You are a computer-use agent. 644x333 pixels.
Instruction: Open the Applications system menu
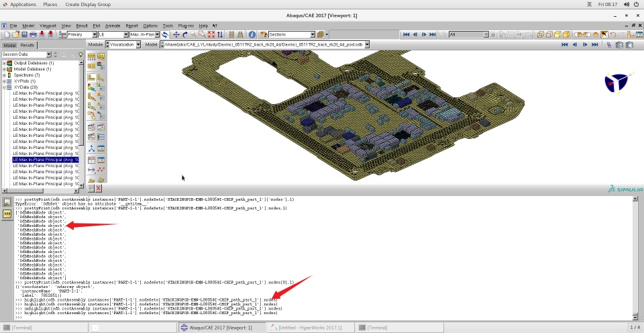point(23,4)
